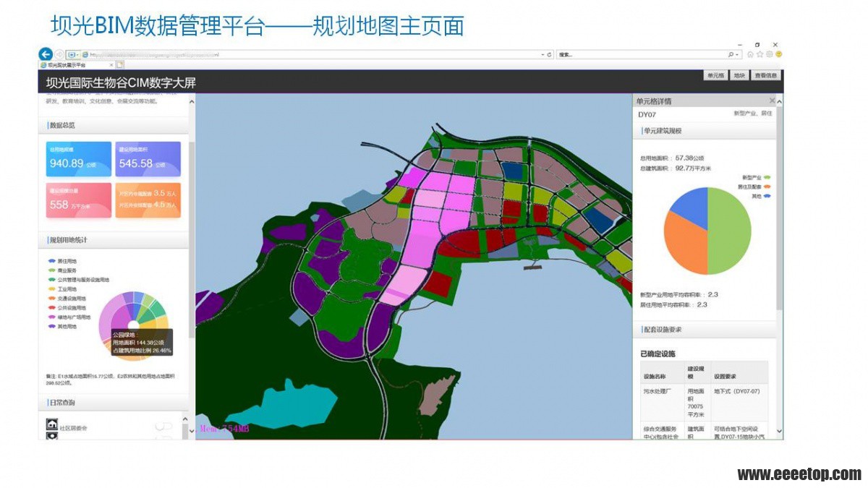The height and width of the screenshot is (488, 868).
Task: Click the search magnifier icon in browser
Action: tap(731, 54)
